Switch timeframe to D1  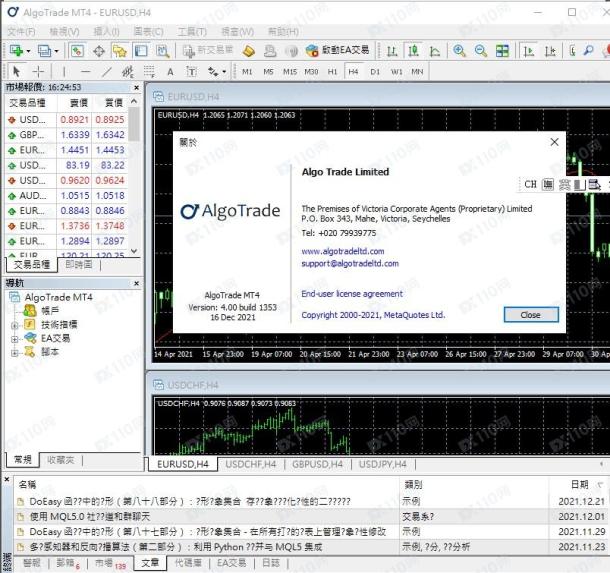point(375,72)
